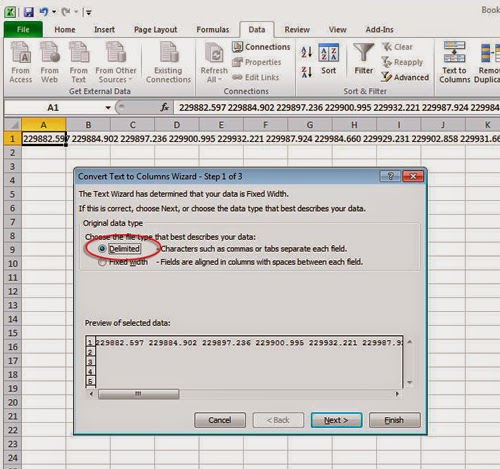Open workbook Connections
500x469 pixels.
point(261,47)
